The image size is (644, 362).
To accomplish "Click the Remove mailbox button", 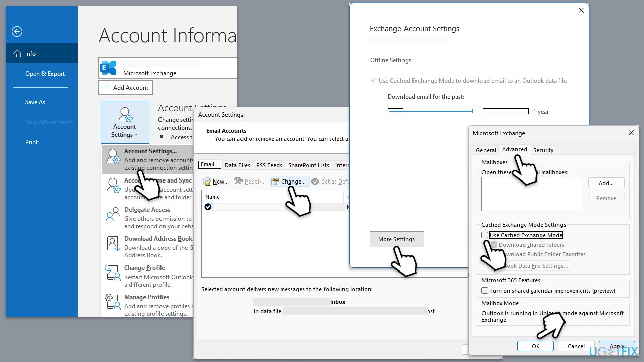I will tap(606, 198).
